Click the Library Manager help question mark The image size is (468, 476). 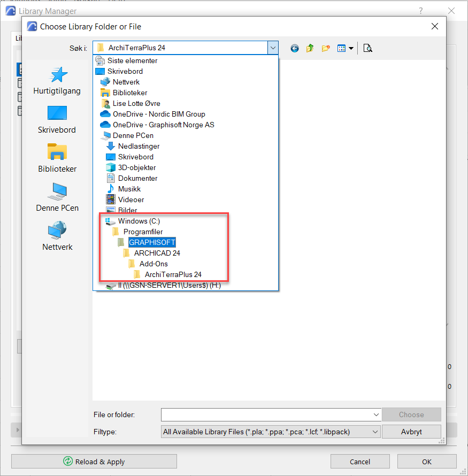coord(420,11)
